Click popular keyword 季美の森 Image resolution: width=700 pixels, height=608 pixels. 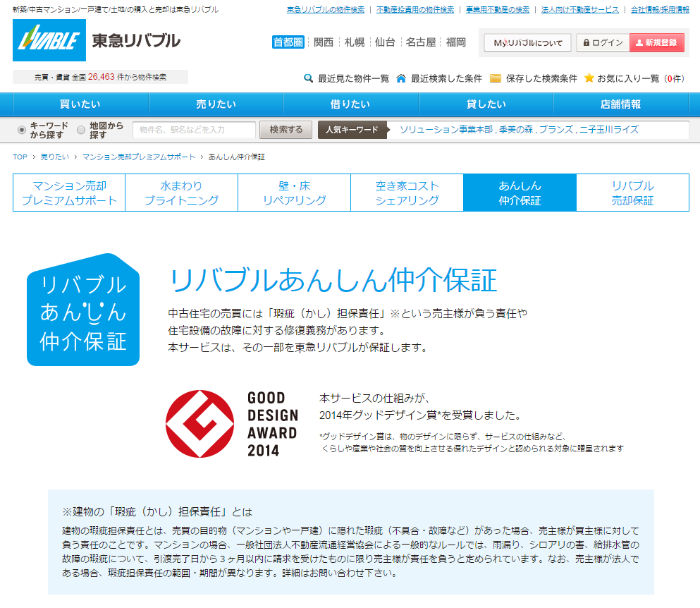click(516, 130)
